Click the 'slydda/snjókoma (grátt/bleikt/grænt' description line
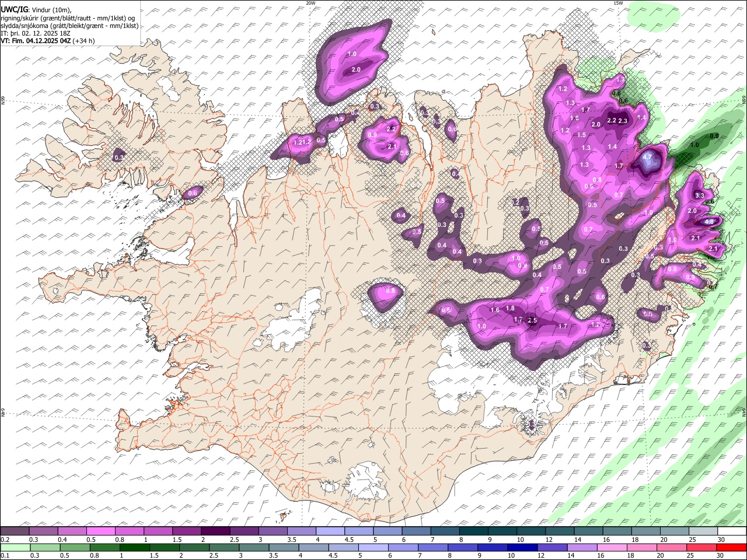The height and width of the screenshot is (560, 747). coord(69,26)
